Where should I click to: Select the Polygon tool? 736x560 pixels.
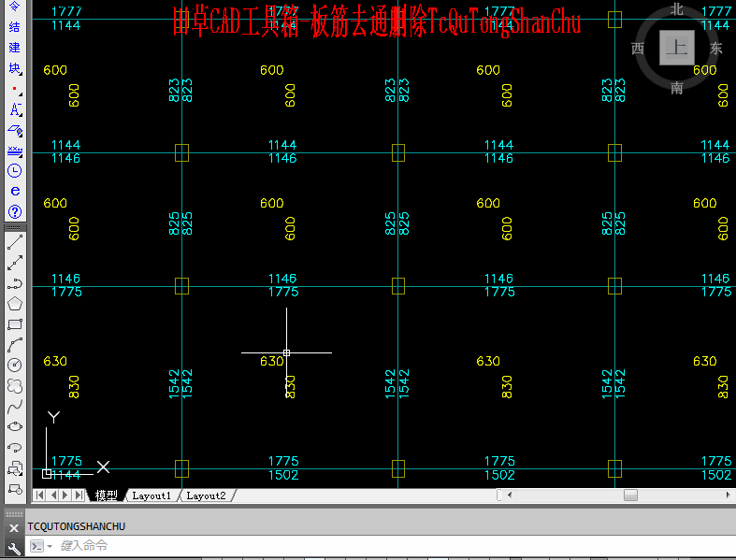pos(15,304)
